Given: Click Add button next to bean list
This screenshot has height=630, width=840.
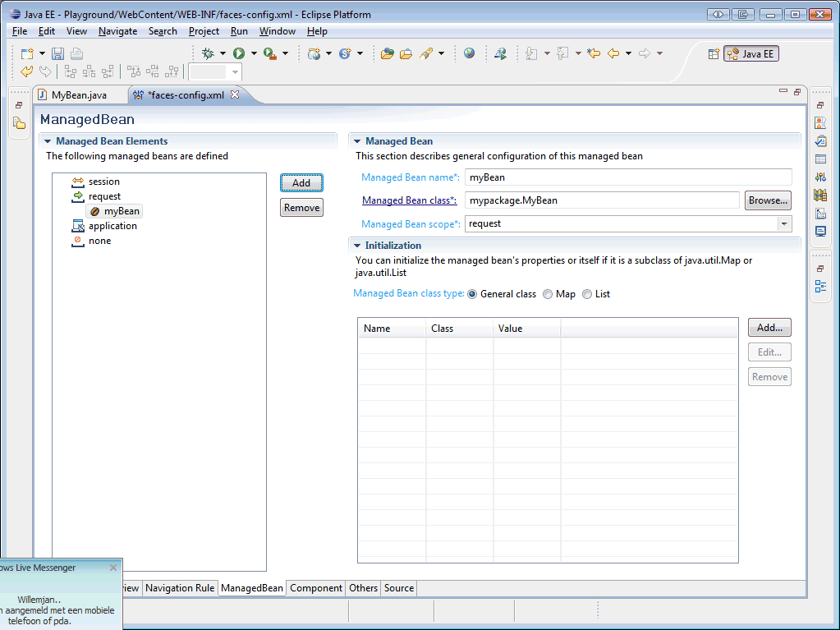Looking at the screenshot, I should pyautogui.click(x=301, y=182).
